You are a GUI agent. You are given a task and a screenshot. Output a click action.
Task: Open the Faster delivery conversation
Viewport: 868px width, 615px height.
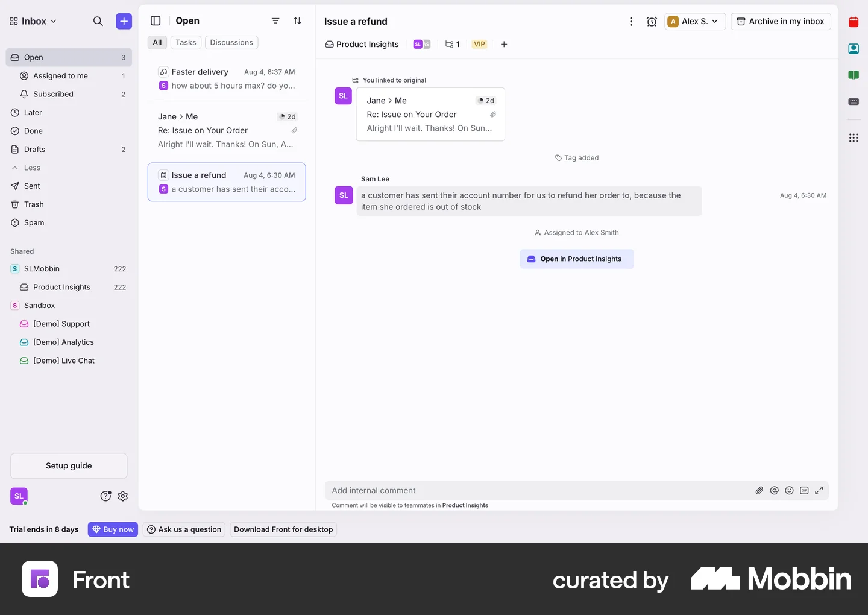pos(227,79)
